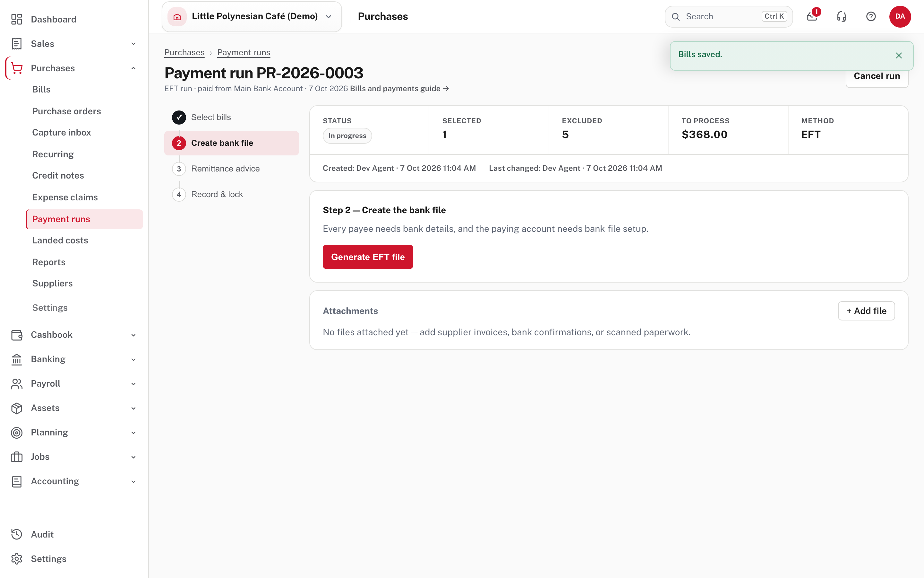This screenshot has width=924, height=578.
Task: Expand the Payroll section chevron
Action: (x=133, y=384)
